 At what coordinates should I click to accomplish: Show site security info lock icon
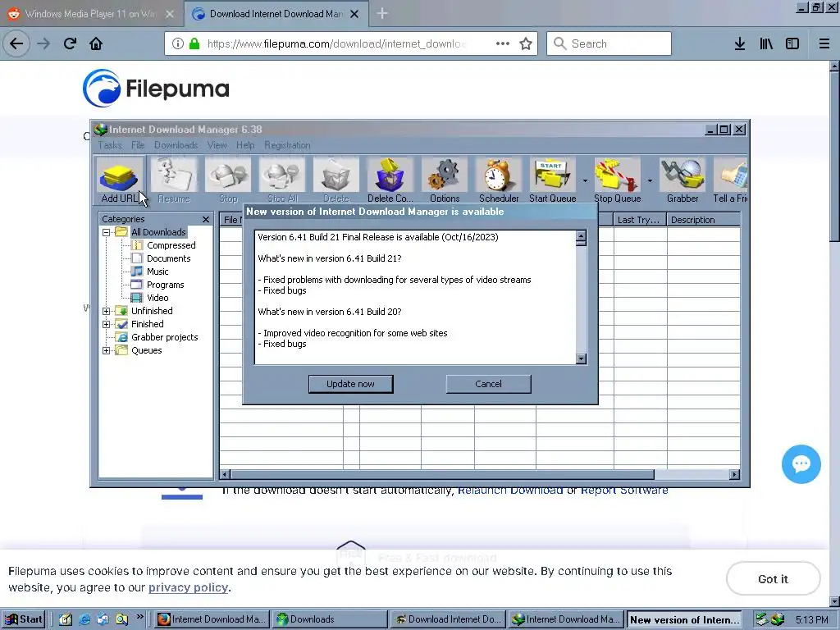tap(194, 43)
